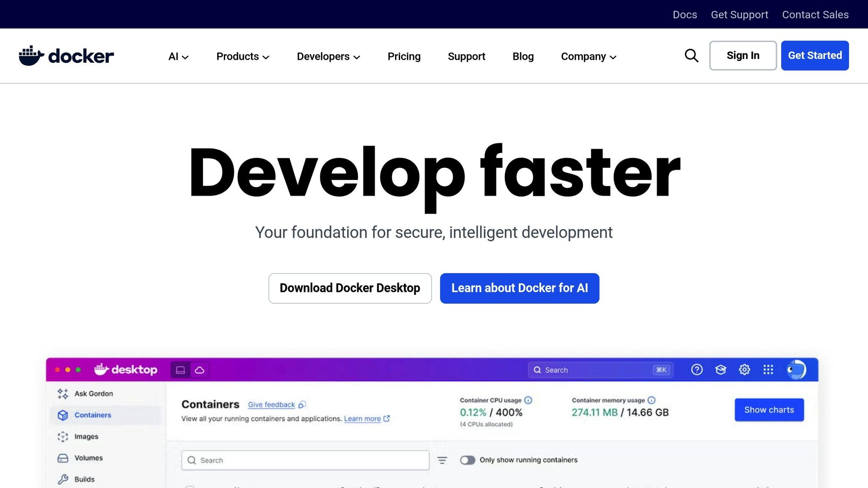
Task: Click the containers Search input field
Action: click(x=305, y=460)
